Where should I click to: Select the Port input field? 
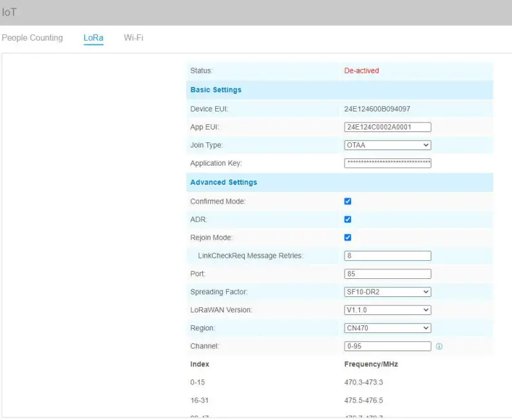(388, 274)
